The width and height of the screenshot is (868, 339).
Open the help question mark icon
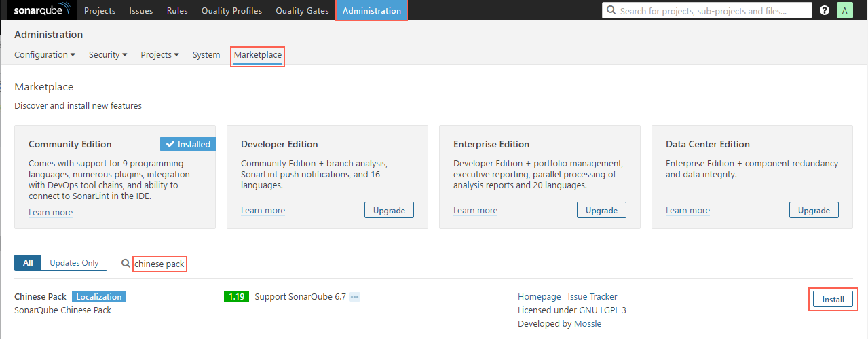click(x=825, y=11)
